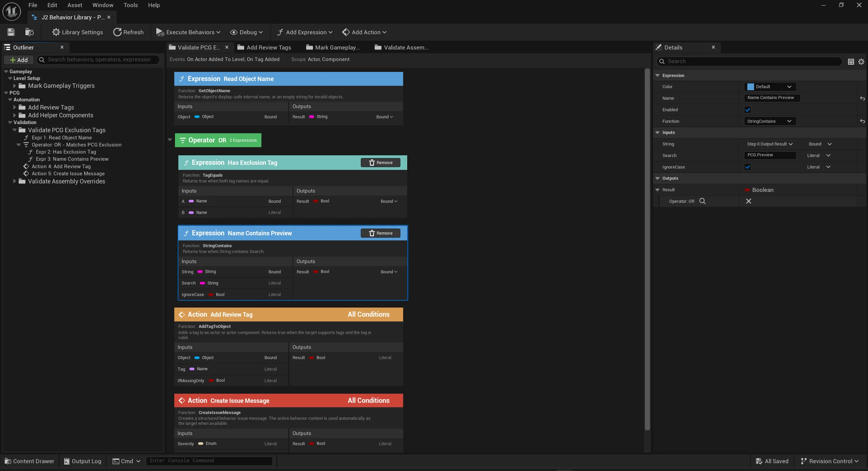
Task: Collapse the Inputs section in Details
Action: (x=657, y=133)
